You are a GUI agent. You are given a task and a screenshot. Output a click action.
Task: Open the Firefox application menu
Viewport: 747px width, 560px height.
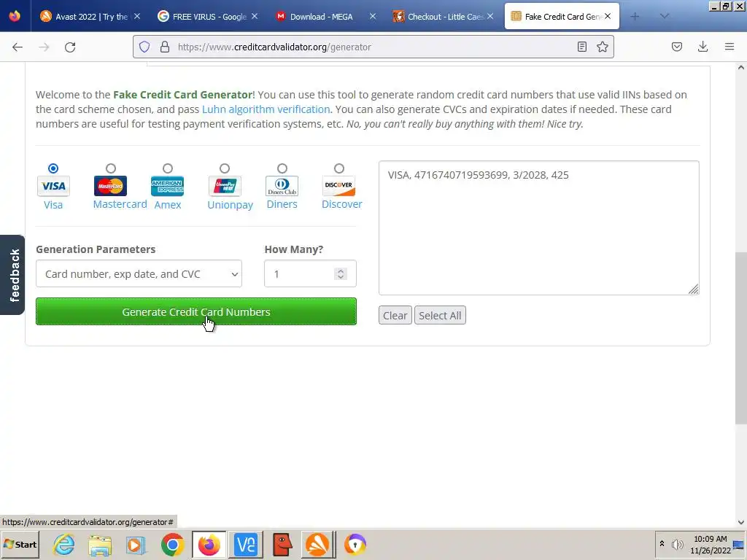(729, 47)
